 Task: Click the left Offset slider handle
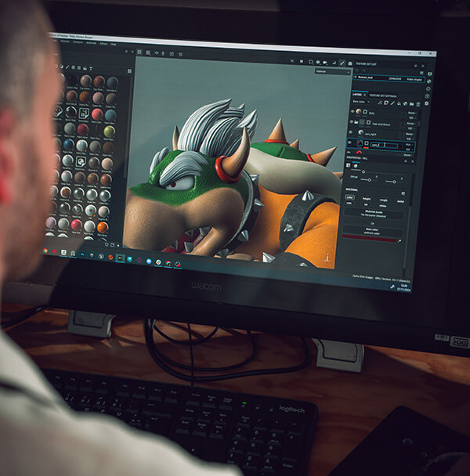click(370, 180)
